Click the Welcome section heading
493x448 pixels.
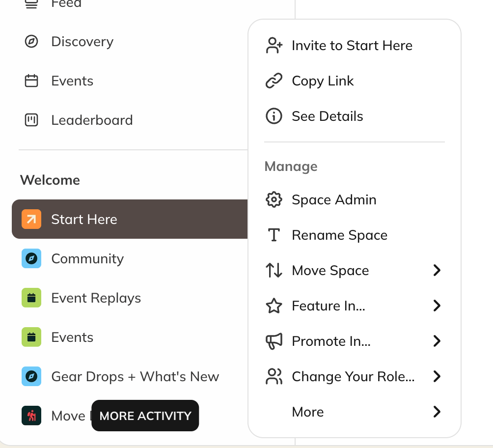[x=50, y=180]
